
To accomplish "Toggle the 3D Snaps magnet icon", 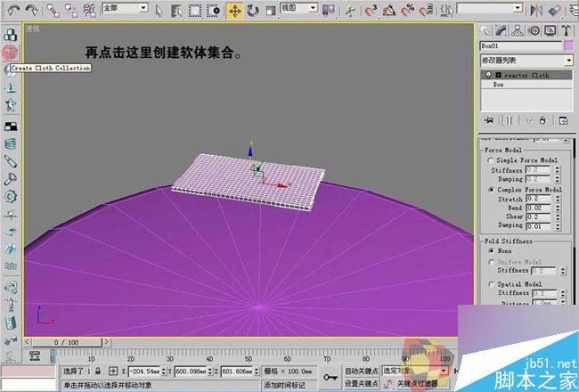I will [371, 11].
